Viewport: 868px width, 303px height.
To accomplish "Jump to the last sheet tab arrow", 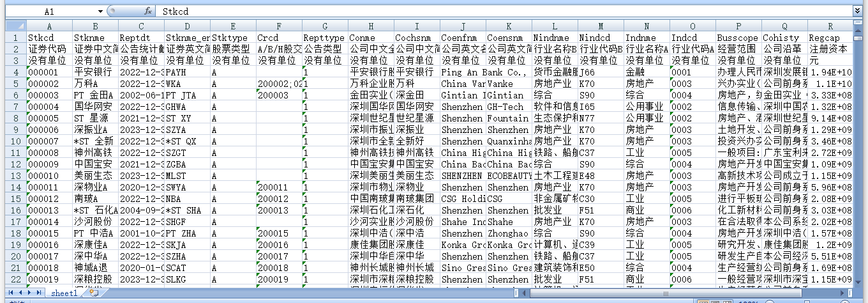I will tap(39, 293).
